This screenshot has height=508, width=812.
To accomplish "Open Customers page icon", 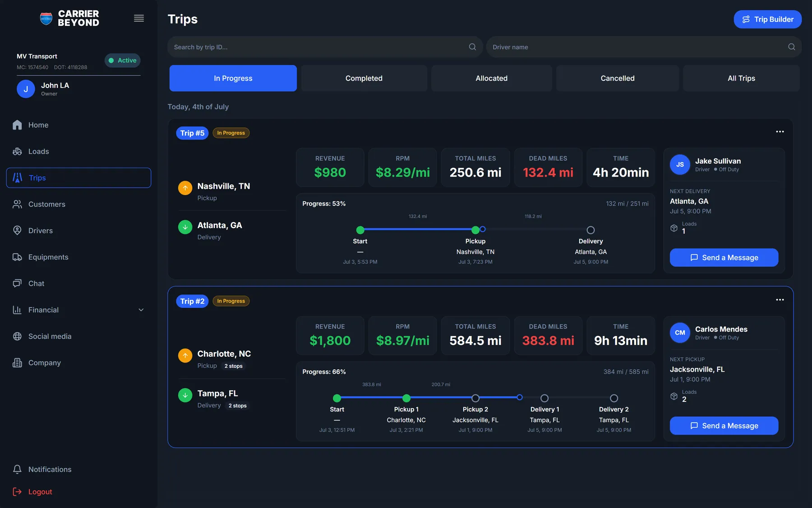I will (17, 204).
